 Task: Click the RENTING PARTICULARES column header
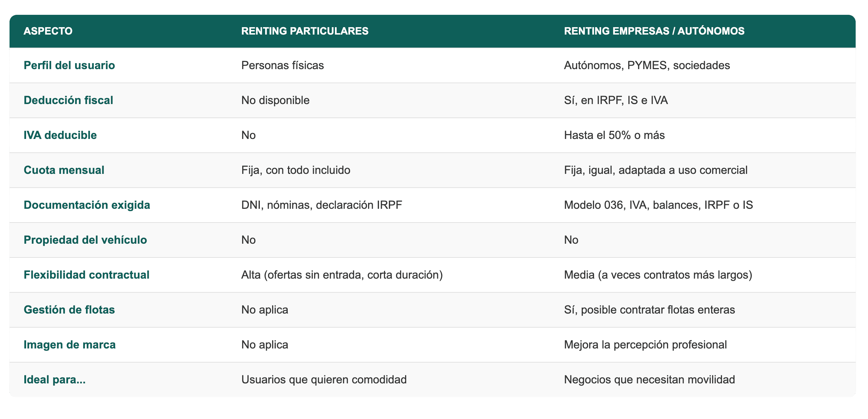[x=305, y=31]
